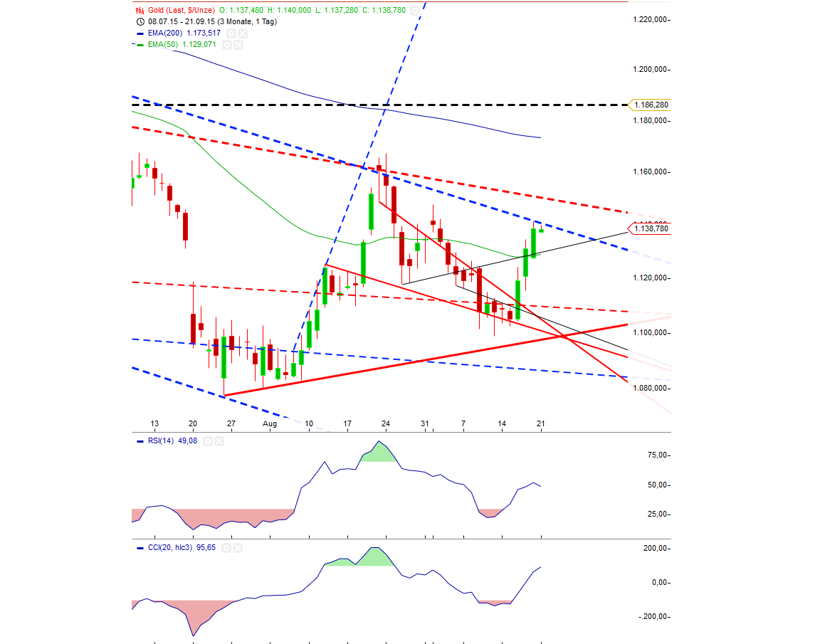Viewport: 820px width, 644px height.
Task: Click the clock icon next to the date range
Action: point(140,21)
